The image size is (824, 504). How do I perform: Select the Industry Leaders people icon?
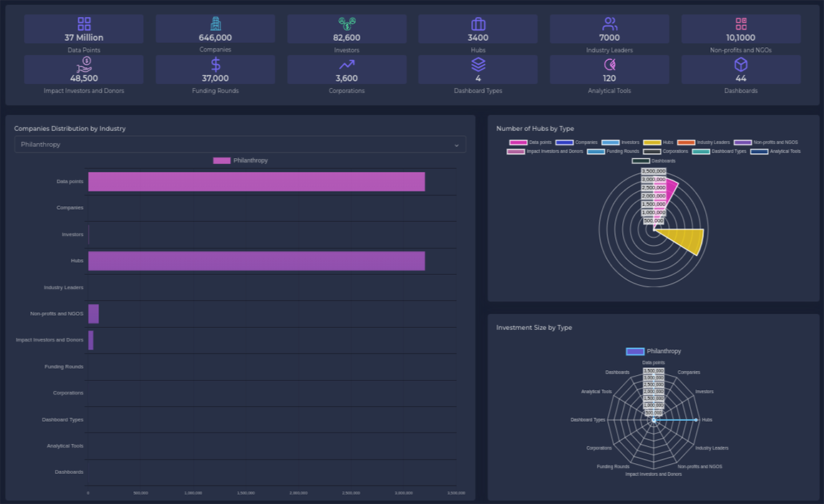coord(609,24)
